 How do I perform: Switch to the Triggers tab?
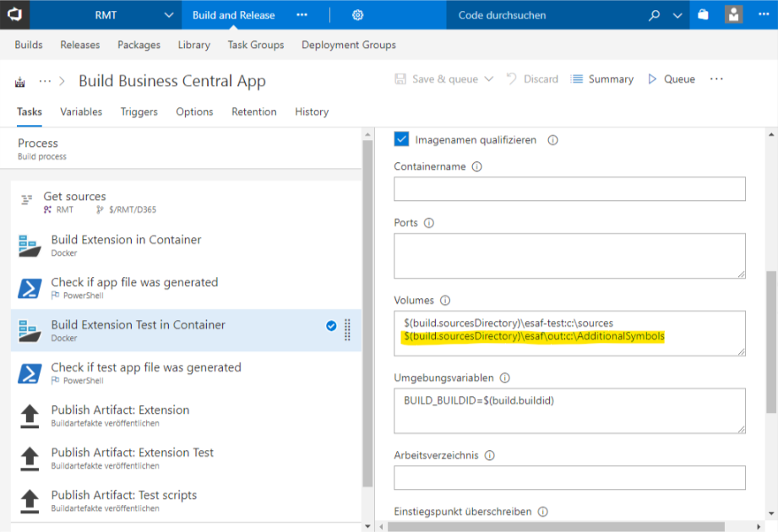pos(139,111)
